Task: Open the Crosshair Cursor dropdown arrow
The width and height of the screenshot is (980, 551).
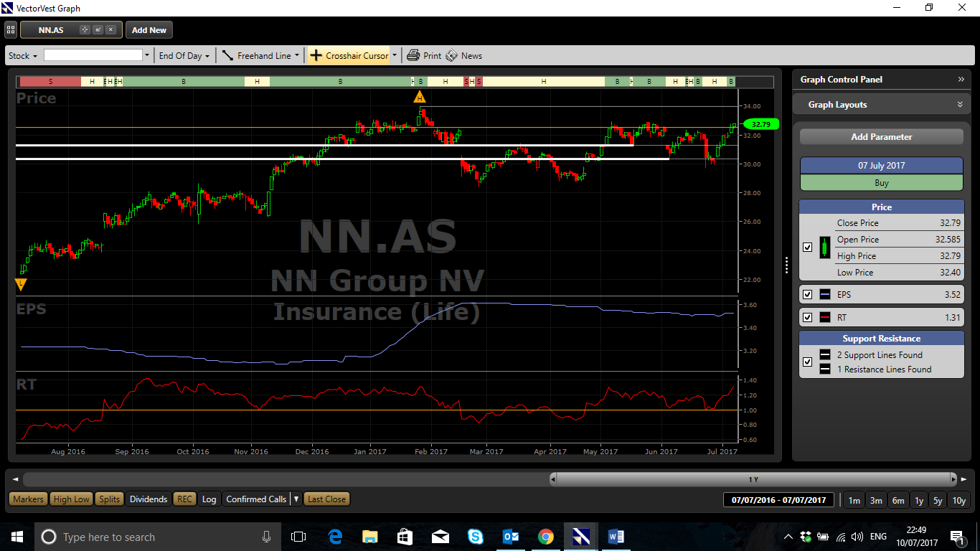Action: pos(394,55)
